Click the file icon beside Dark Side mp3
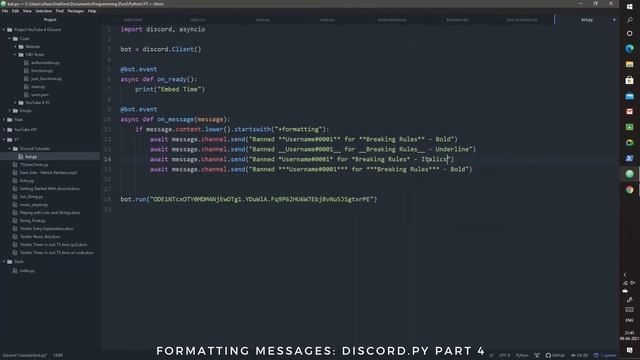Image resolution: width=640 pixels, height=360 pixels. 15,173
